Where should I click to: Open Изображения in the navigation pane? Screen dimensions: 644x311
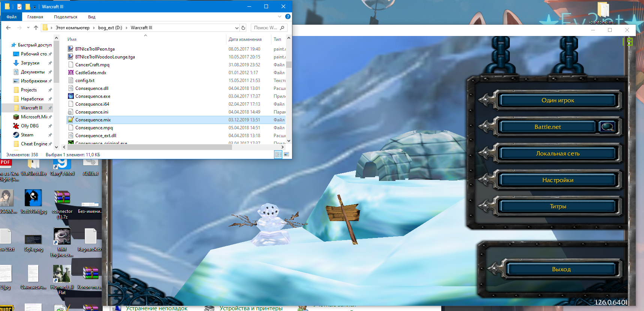(x=34, y=81)
